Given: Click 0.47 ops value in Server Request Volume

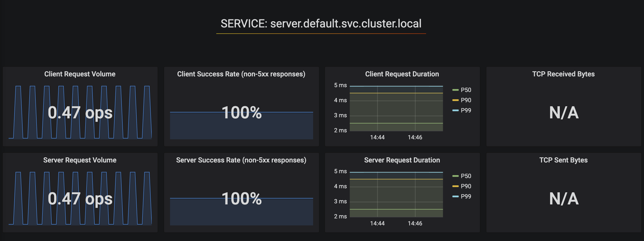Looking at the screenshot, I should pyautogui.click(x=80, y=199).
